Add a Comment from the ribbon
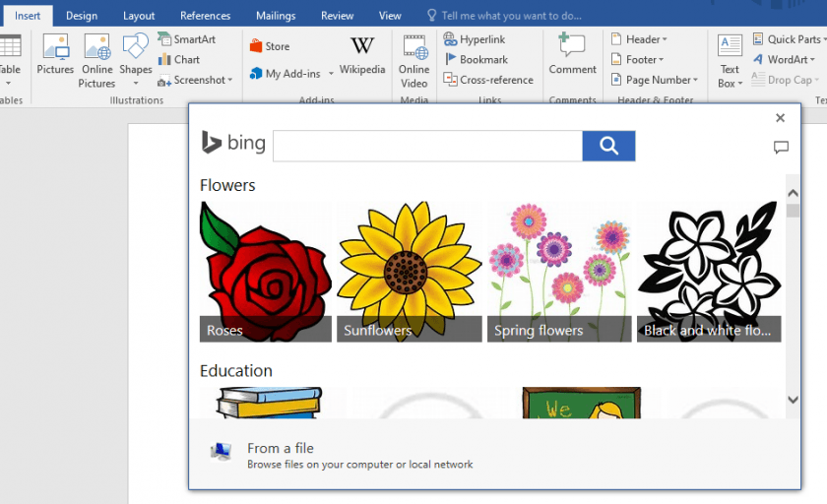Viewport: 827px width, 504px height. coord(572,55)
